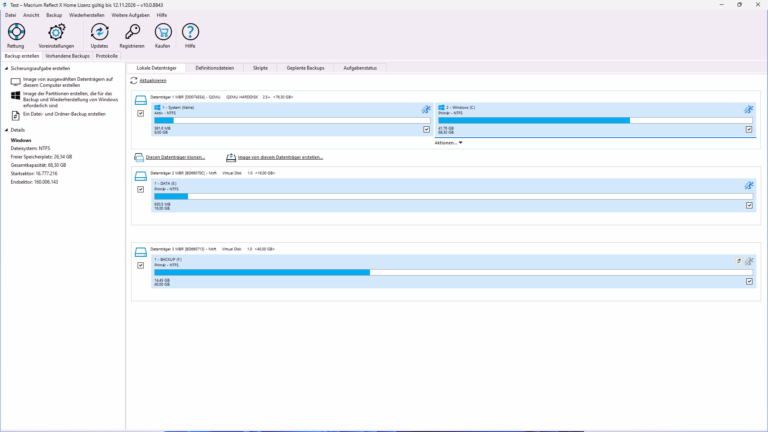Click the Windows (C:) partition Windows logo icon
Viewport: 768px width, 432px height.
click(x=441, y=107)
